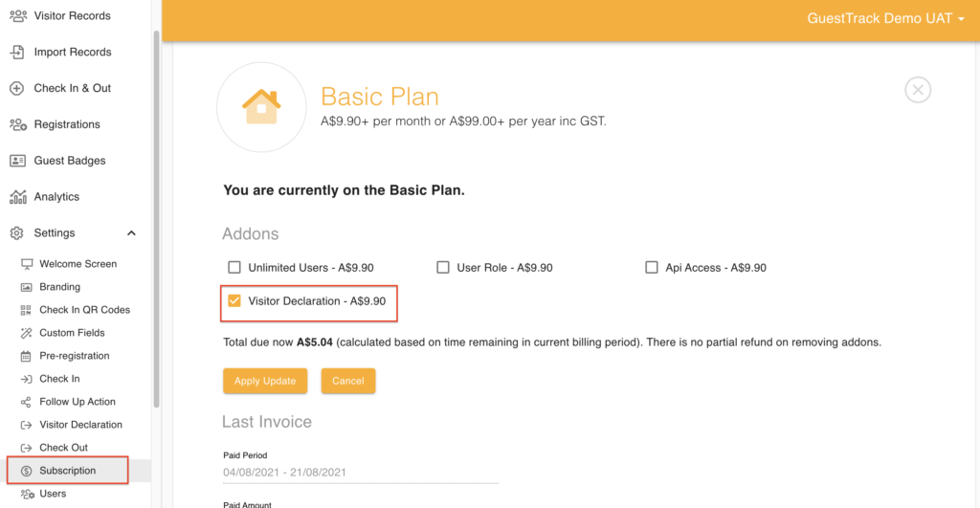Image resolution: width=980 pixels, height=508 pixels.
Task: Open the Subscription settings page
Action: (67, 471)
